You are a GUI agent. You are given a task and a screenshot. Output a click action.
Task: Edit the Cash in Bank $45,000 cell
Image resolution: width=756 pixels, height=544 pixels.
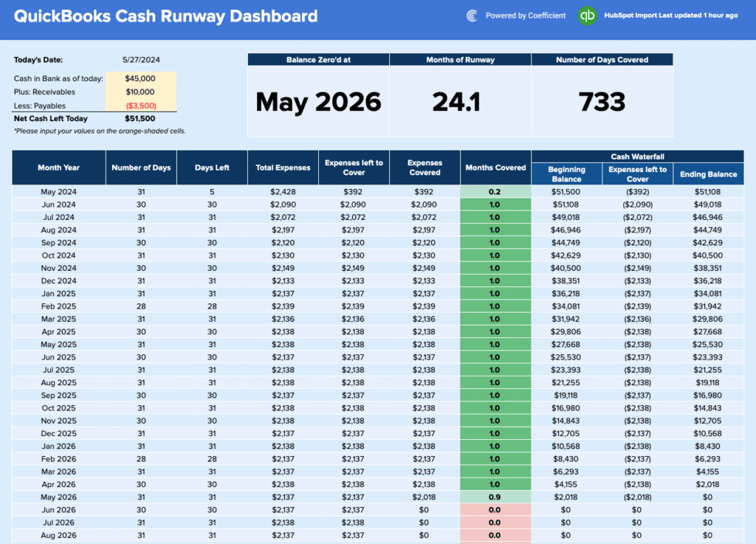(141, 78)
